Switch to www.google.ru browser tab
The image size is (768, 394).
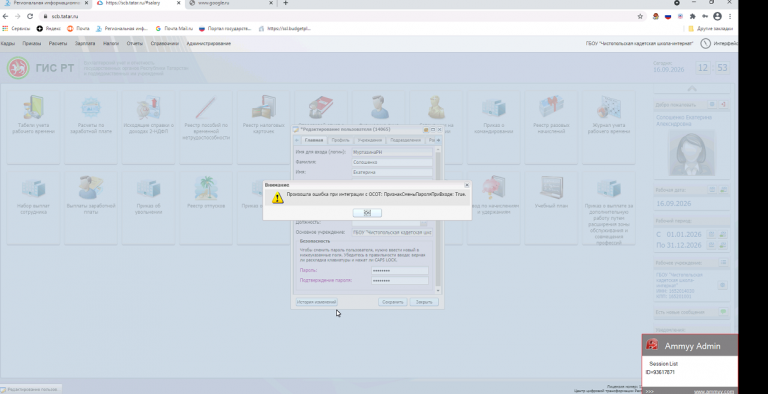tap(230, 3)
